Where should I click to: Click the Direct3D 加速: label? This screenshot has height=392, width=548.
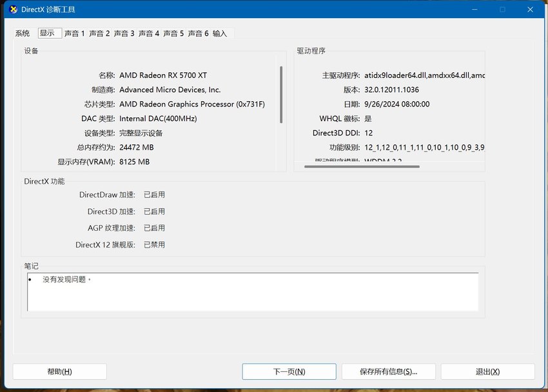[112, 211]
